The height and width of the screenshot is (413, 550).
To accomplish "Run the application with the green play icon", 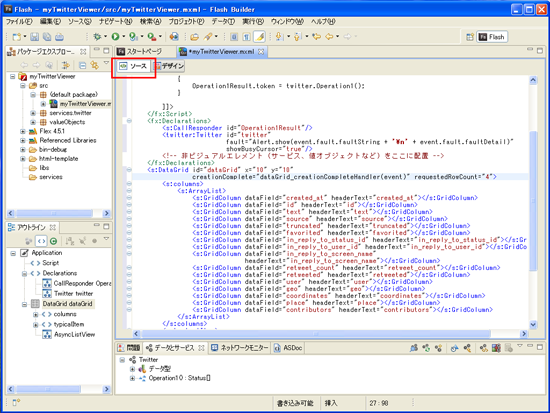I will [x=115, y=36].
